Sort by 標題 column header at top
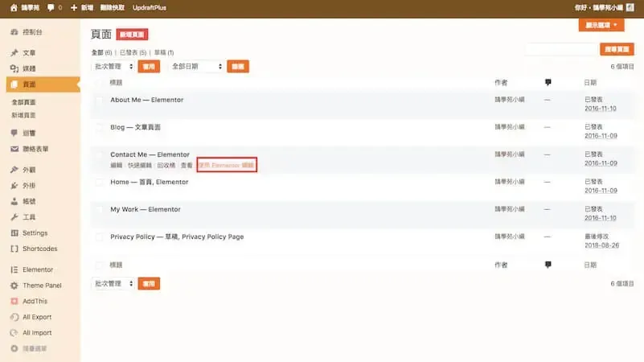The width and height of the screenshot is (644, 362). [x=116, y=83]
